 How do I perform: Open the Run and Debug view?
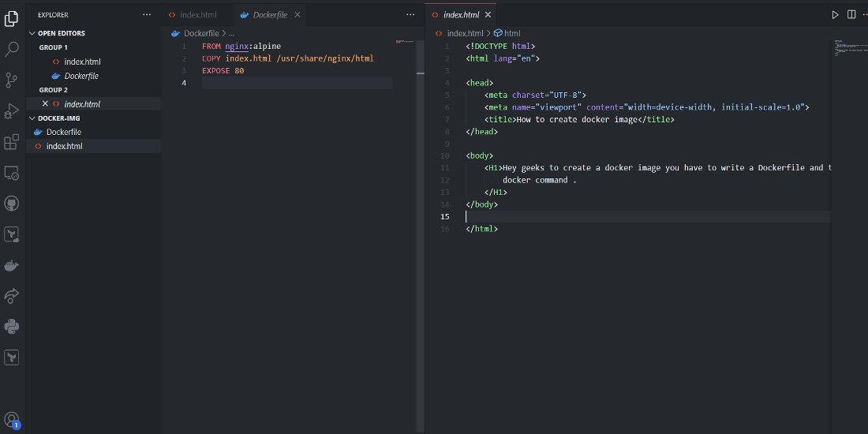11,110
